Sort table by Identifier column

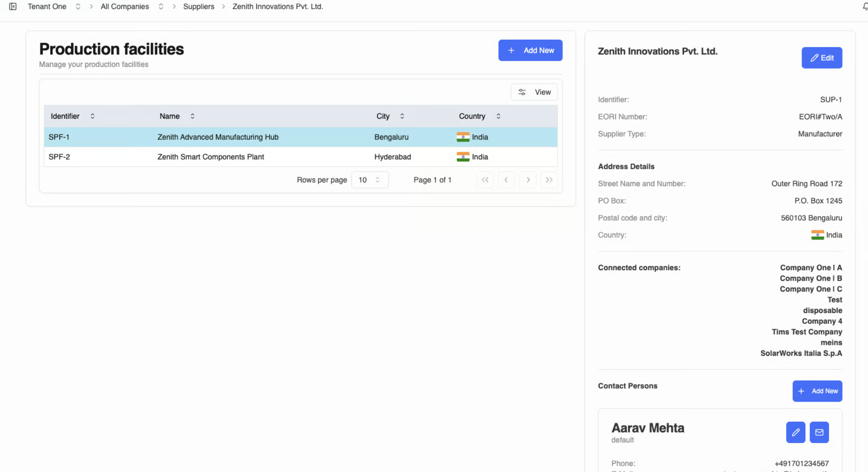[x=72, y=116]
